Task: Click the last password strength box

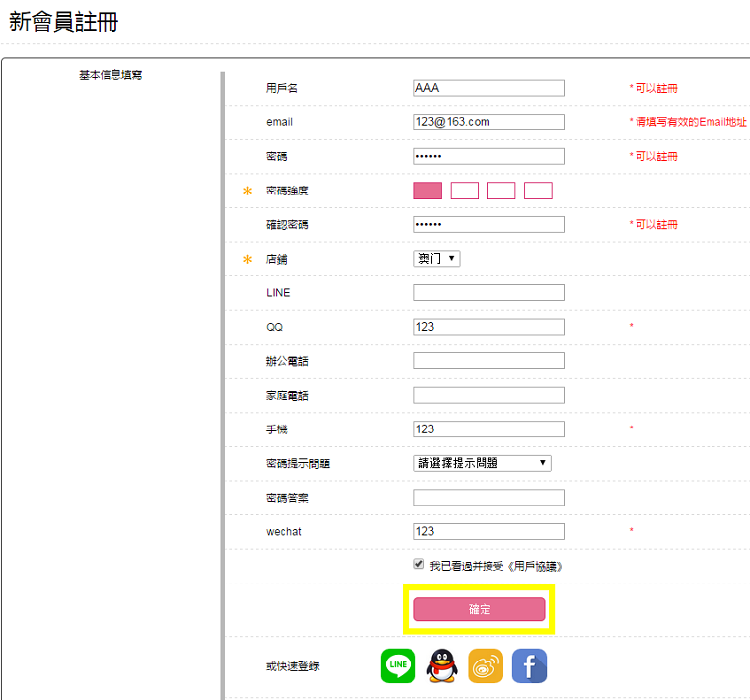Action: click(538, 191)
